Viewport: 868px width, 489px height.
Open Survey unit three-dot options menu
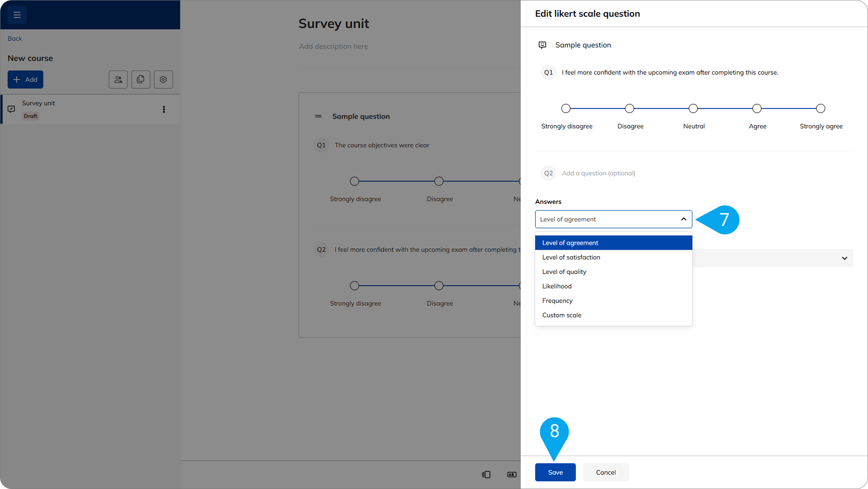click(x=164, y=109)
